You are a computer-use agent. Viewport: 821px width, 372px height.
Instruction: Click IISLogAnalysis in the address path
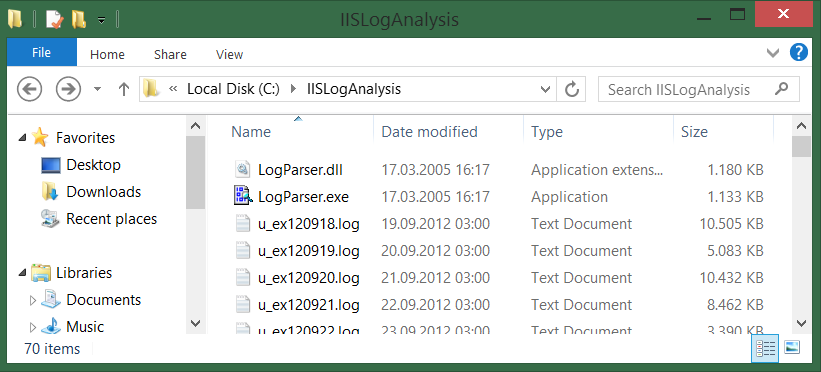(x=354, y=89)
